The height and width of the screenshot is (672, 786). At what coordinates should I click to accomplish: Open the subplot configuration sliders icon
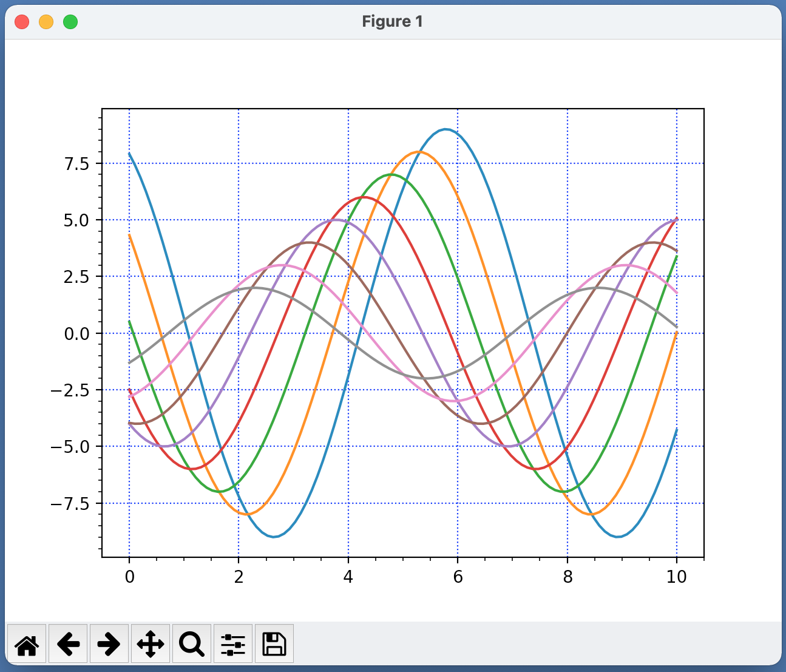(x=233, y=644)
